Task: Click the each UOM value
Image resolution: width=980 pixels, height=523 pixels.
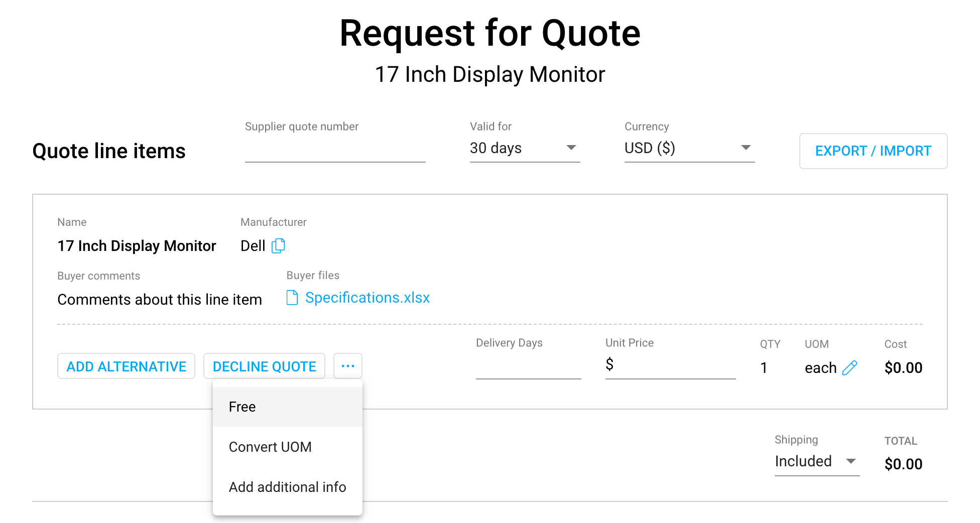Action: [x=821, y=368]
